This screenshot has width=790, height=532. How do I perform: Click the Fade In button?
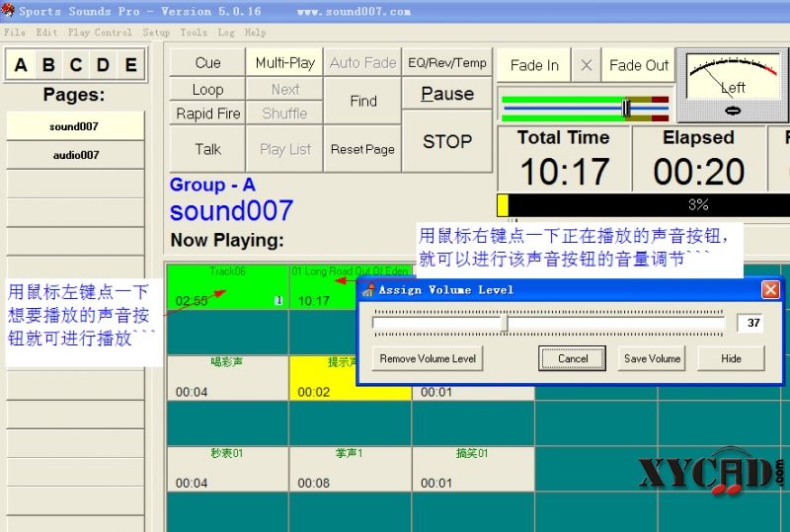tap(534, 65)
